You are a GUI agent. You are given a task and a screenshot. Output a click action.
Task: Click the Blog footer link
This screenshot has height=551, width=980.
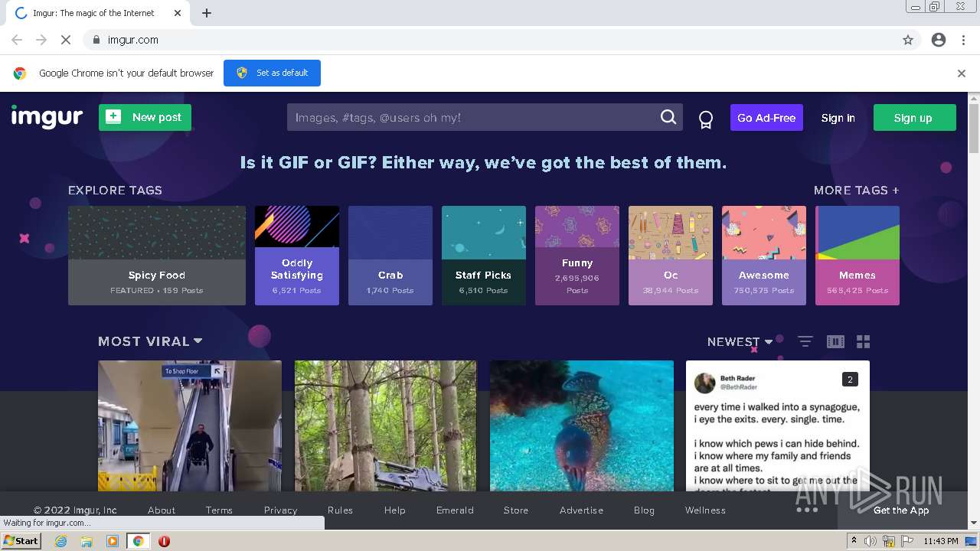point(644,510)
